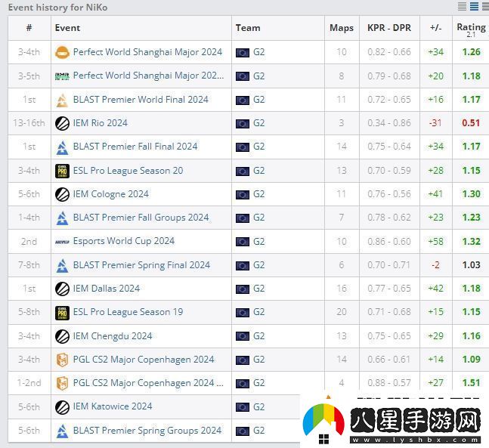Click the 1.32 rating for Esports World Cup

pos(471,242)
